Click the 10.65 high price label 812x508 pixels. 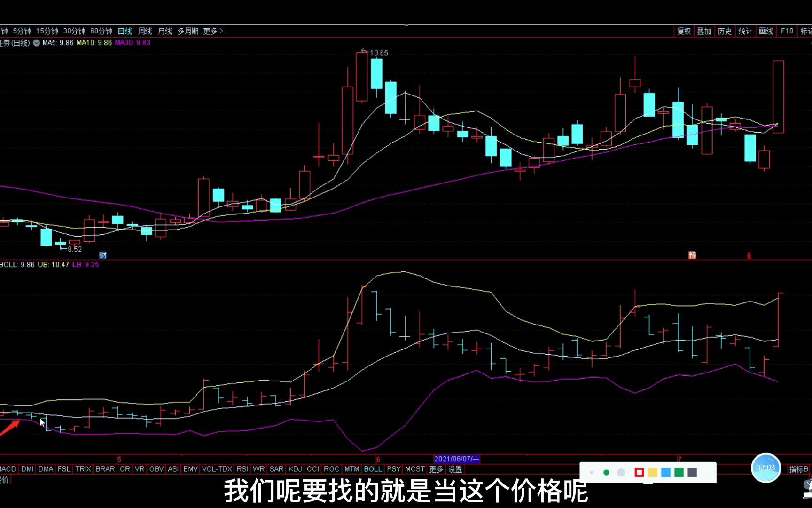tap(379, 53)
